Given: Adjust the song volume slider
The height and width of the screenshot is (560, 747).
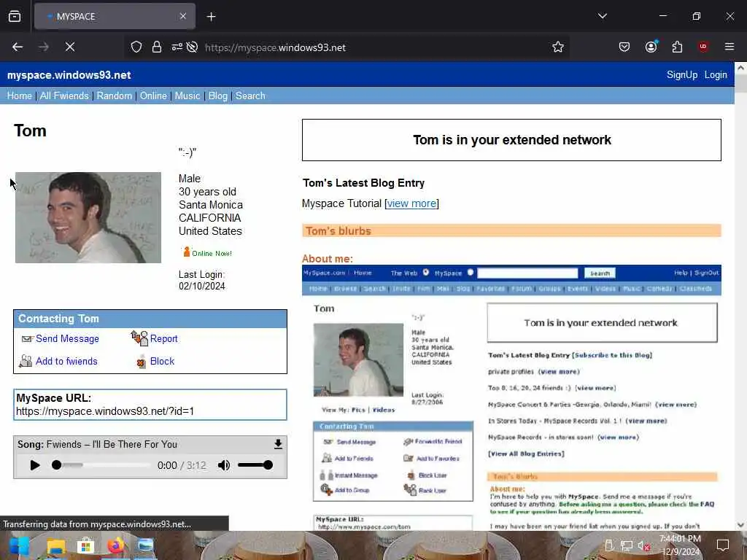Looking at the screenshot, I should 255,465.
